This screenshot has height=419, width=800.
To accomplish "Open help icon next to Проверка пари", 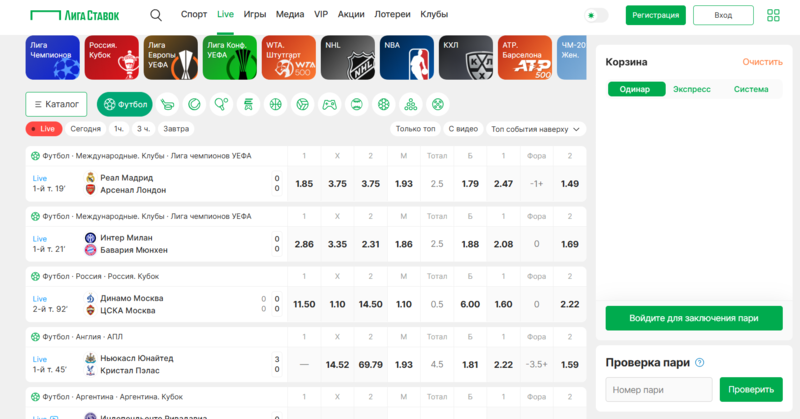I will (x=700, y=363).
